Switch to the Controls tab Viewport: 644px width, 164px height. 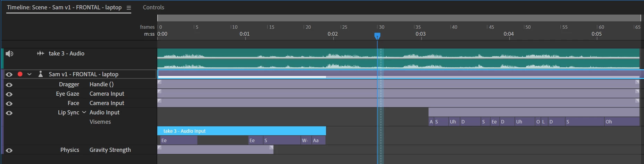[153, 7]
